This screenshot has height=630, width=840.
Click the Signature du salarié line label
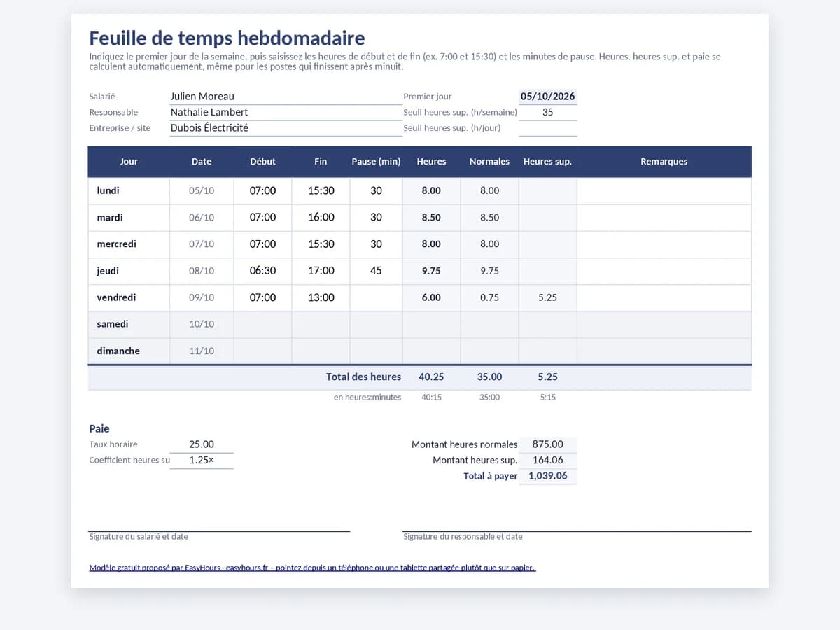click(x=139, y=537)
